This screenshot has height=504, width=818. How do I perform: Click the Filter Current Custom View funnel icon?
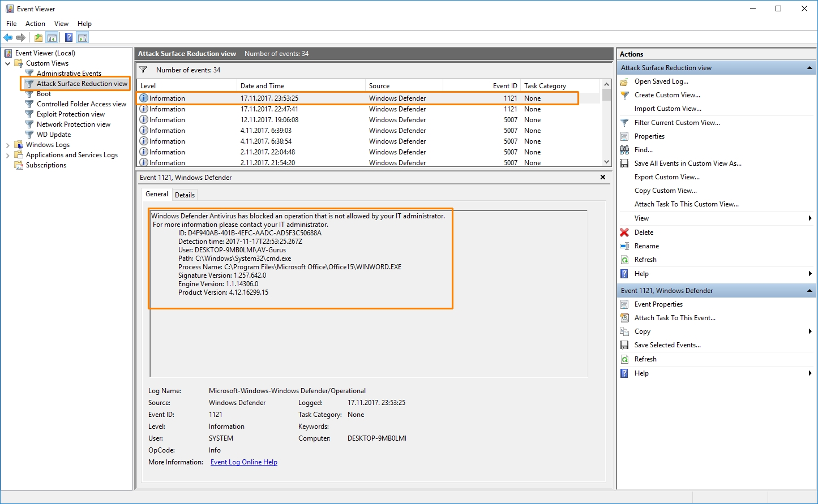pyautogui.click(x=624, y=123)
